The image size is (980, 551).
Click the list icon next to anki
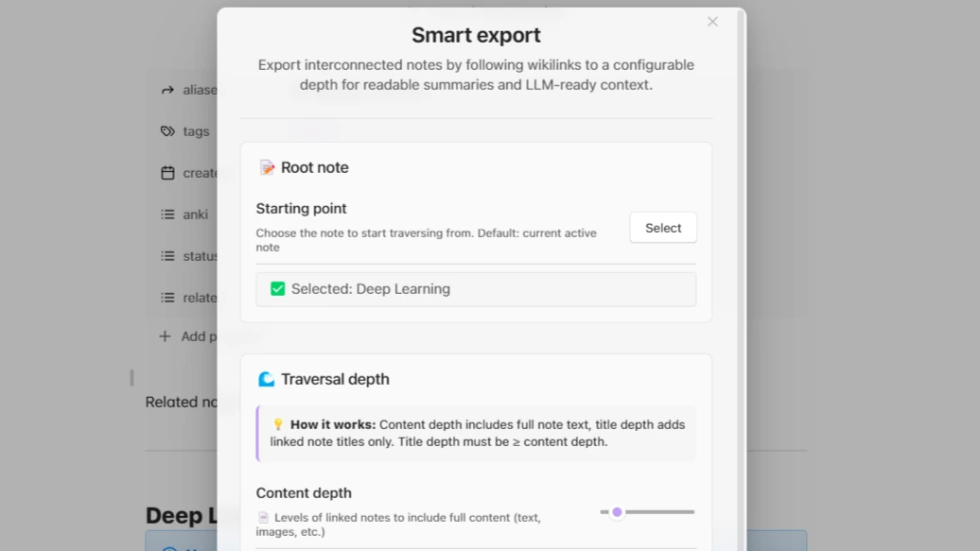(x=166, y=214)
